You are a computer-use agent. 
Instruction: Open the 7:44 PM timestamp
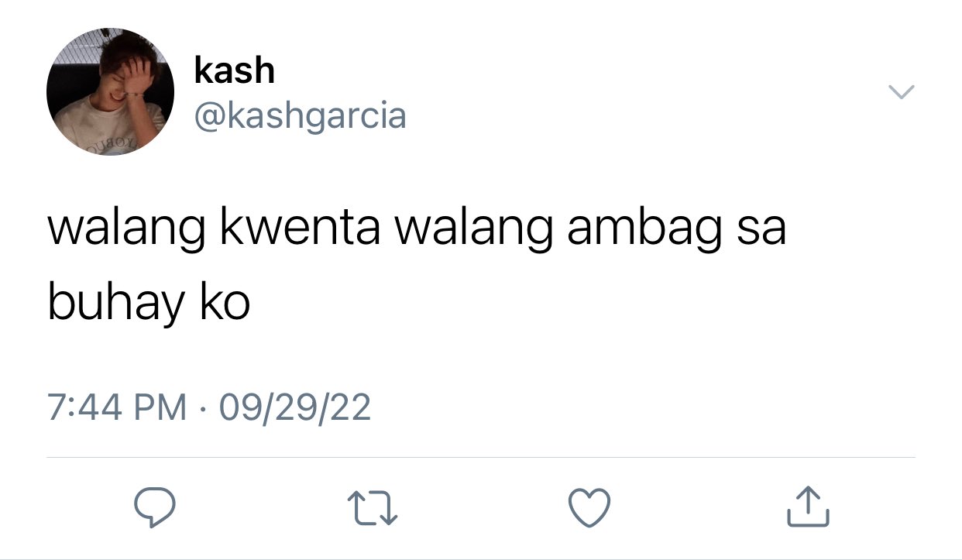click(117, 407)
